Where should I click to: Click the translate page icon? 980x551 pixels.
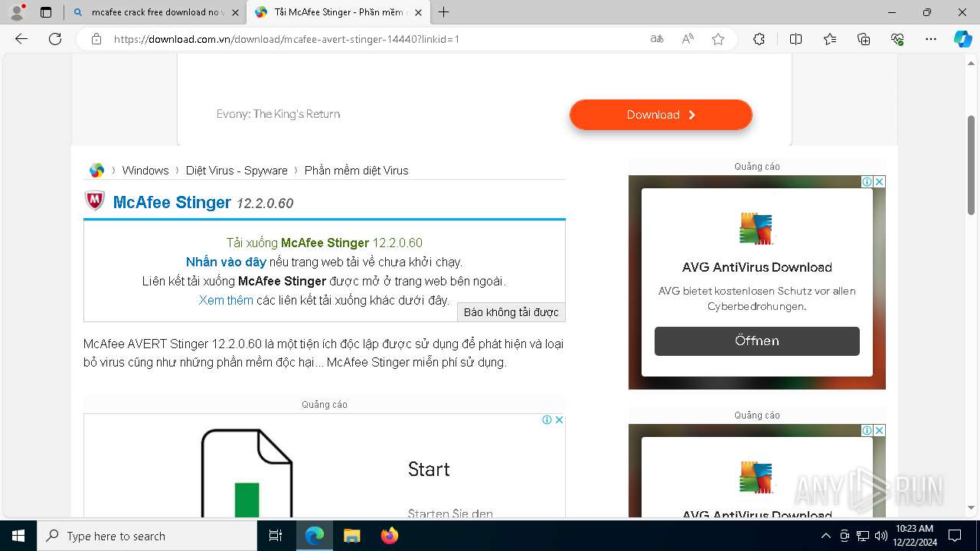pos(657,39)
